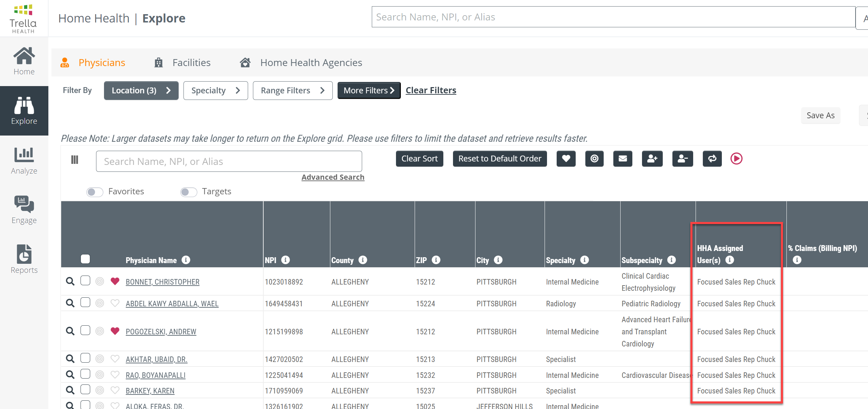Click Physician Name info icon
Viewport: 868px width, 409px height.
(x=186, y=260)
